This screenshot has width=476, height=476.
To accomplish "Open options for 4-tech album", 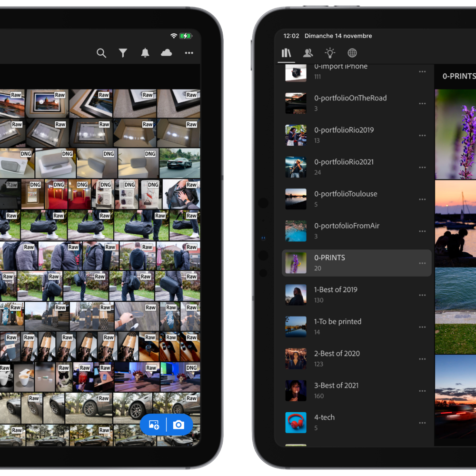I will coord(422,423).
